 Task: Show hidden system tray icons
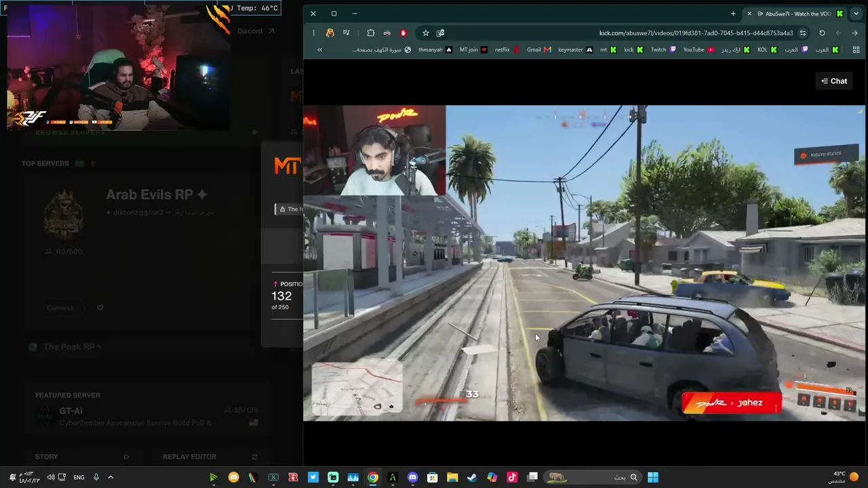pos(111,477)
